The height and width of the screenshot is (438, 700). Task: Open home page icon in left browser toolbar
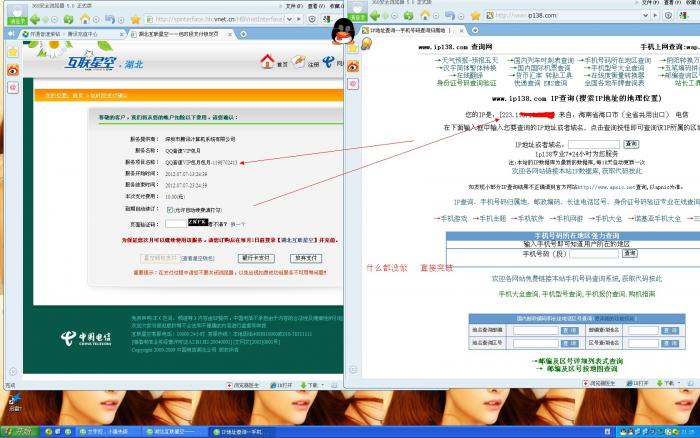point(85,19)
